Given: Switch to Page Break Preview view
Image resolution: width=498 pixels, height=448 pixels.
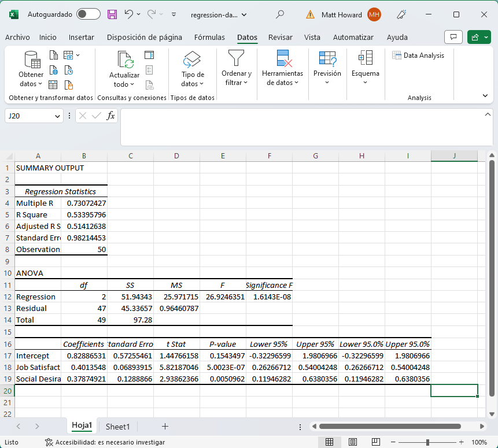Looking at the screenshot, I should click(x=375, y=442).
